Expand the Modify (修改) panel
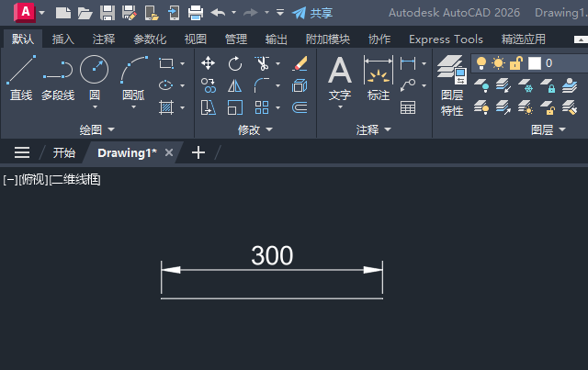 pos(255,129)
